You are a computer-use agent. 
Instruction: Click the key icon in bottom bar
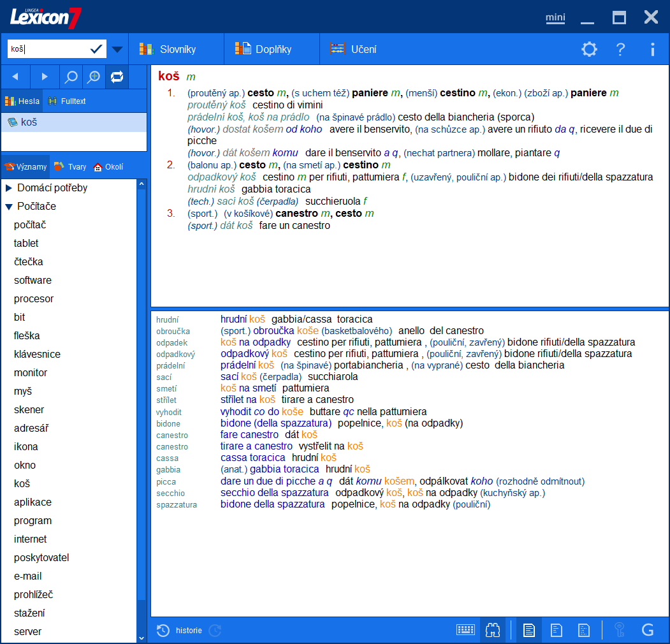[x=620, y=630]
